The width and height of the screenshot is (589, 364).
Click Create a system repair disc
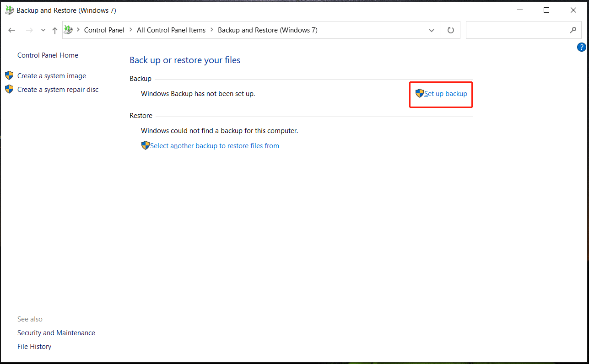pos(58,89)
